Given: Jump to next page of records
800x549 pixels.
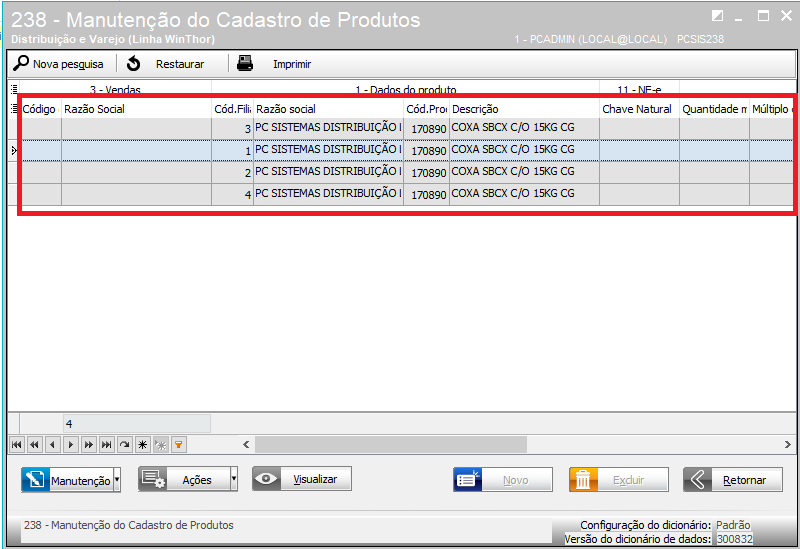Looking at the screenshot, I should pos(88,445).
